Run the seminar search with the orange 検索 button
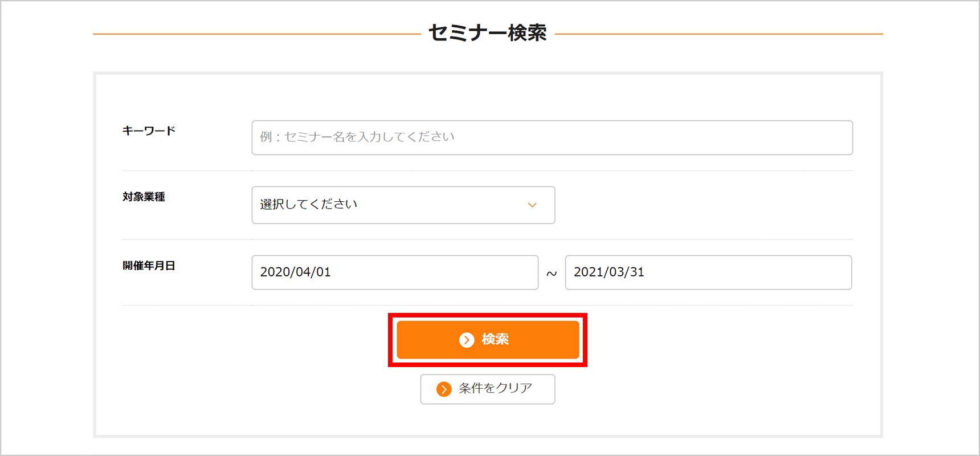 [488, 340]
